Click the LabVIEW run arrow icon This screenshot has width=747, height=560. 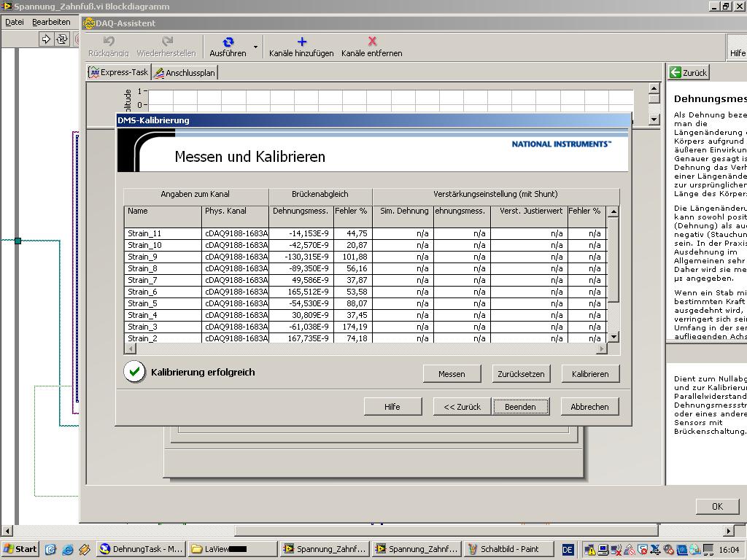click(47, 39)
